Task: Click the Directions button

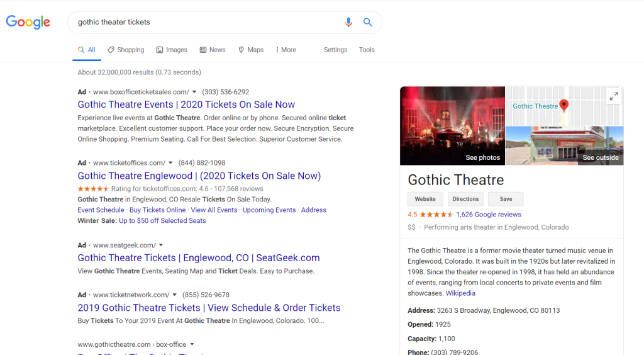Action: point(465,199)
